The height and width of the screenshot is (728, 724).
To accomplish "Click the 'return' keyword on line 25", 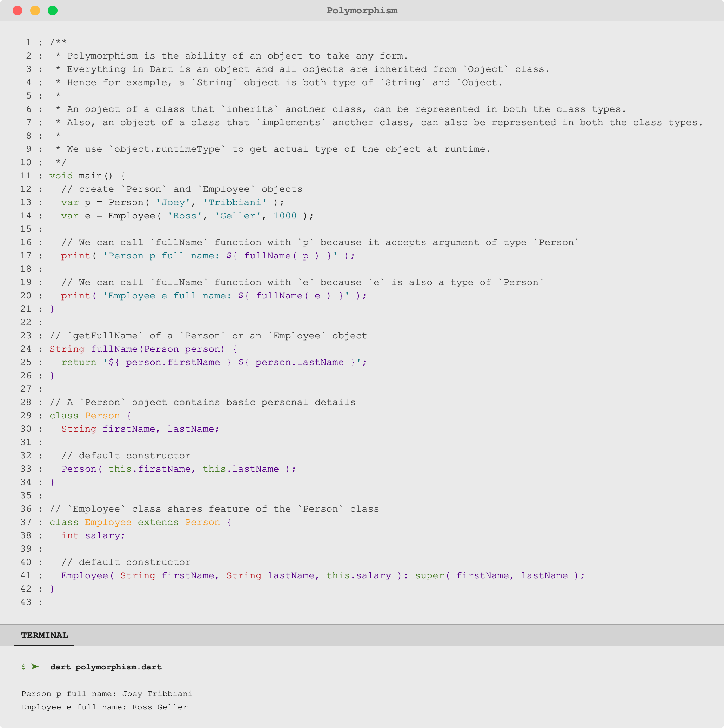I will pos(79,362).
